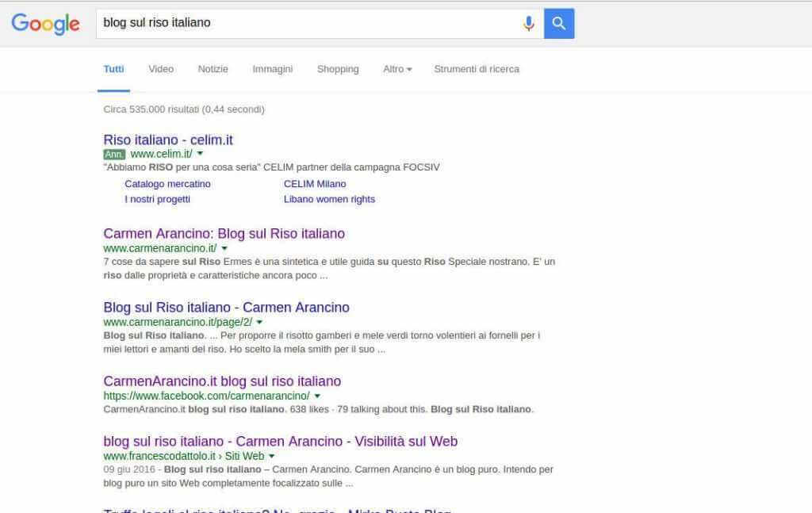The height and width of the screenshot is (513, 812).
Task: Open the 'Riso italiano - celim.it' ad result
Action: (168, 140)
